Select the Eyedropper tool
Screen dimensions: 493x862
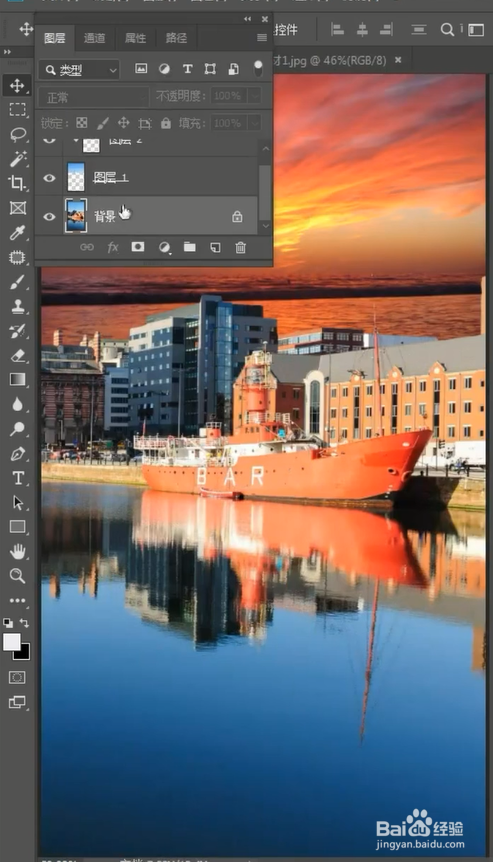(17, 233)
